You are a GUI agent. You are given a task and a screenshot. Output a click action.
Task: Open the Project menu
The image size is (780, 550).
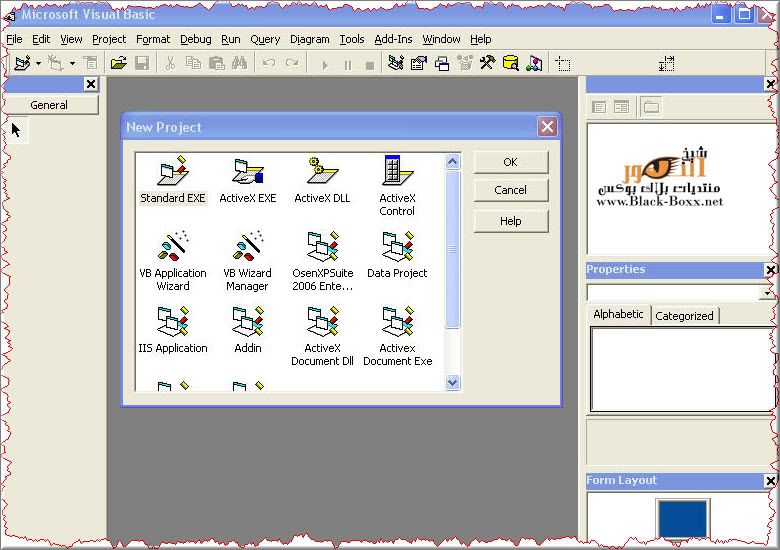point(109,39)
